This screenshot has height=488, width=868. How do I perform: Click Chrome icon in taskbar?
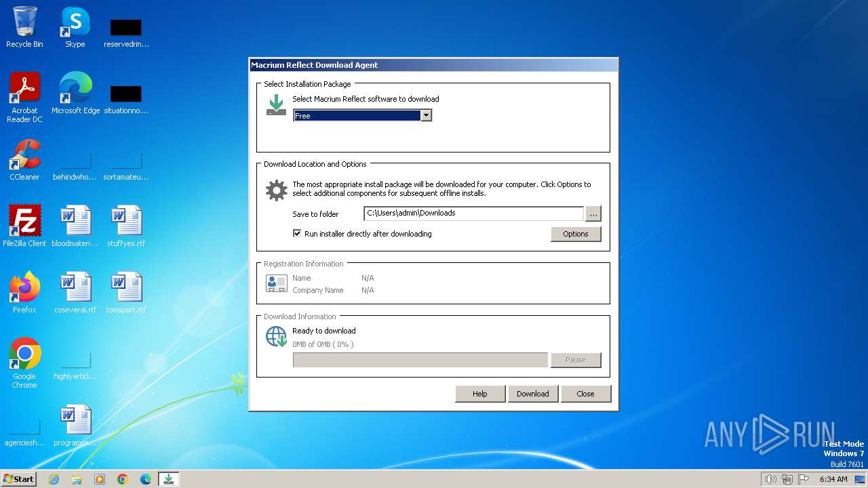tap(123, 479)
